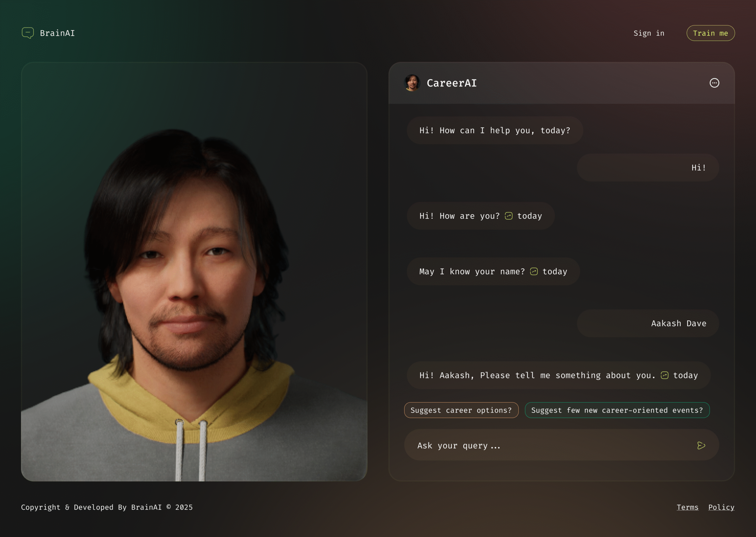Select the user reply 'Hi!' bubble
Image resolution: width=756 pixels, height=537 pixels.
click(x=648, y=167)
